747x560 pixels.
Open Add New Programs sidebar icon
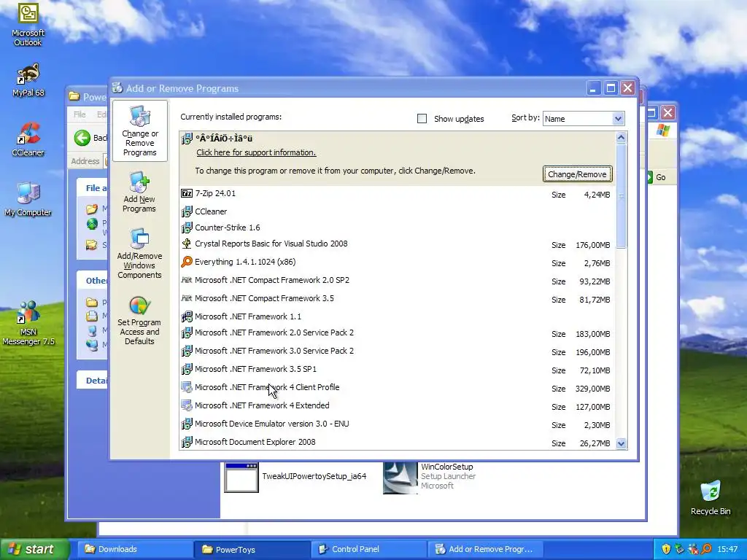[x=139, y=192]
